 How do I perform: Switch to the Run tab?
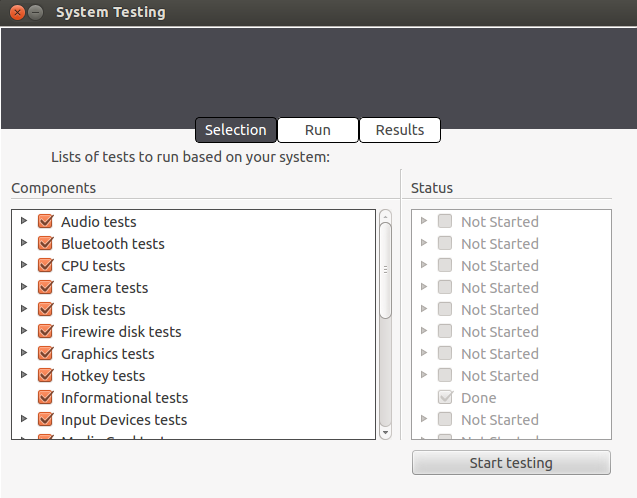pos(318,130)
